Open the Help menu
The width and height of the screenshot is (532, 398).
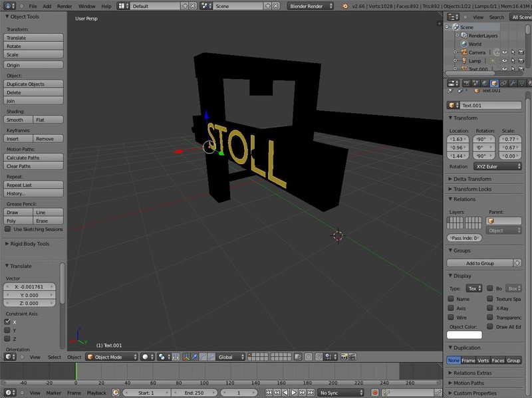[106, 6]
